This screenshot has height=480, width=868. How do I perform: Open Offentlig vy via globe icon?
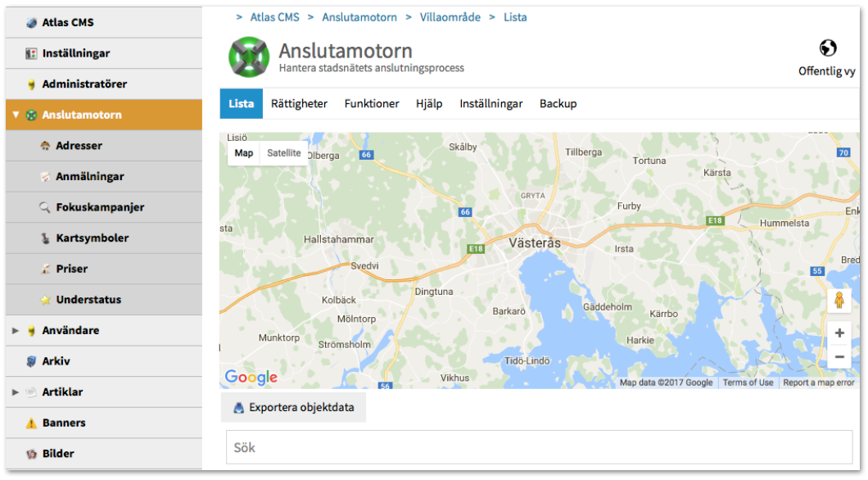[x=828, y=48]
